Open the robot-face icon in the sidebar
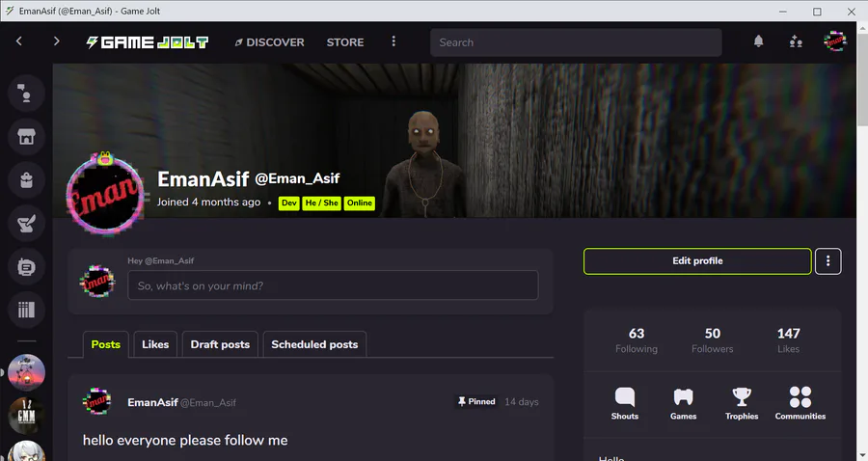Screen dimensions: 868x461 click(26, 267)
